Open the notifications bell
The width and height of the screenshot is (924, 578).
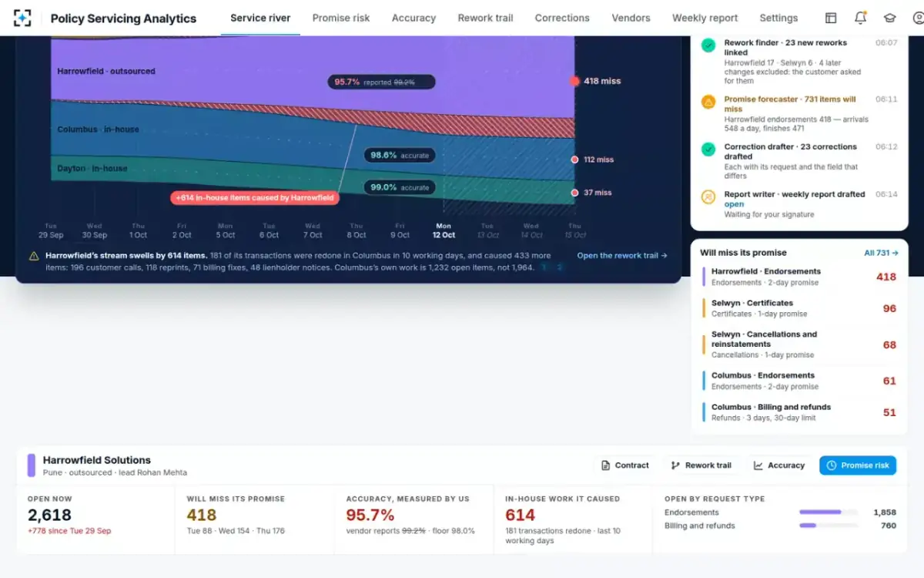point(860,18)
